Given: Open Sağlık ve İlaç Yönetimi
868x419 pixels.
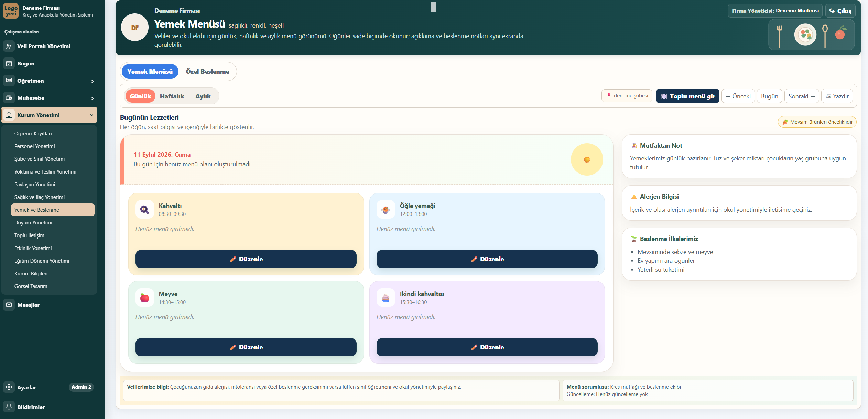Looking at the screenshot, I should click(53, 197).
